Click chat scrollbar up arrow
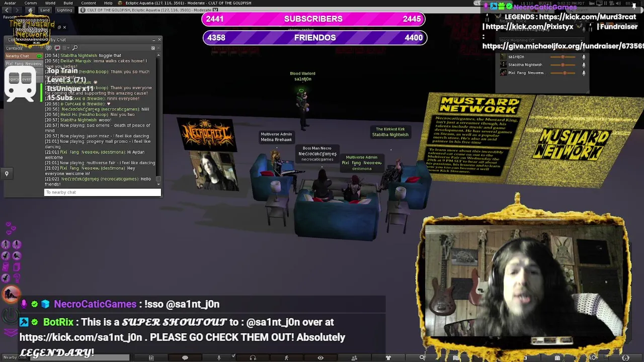This screenshot has height=362, width=644. 158,55
